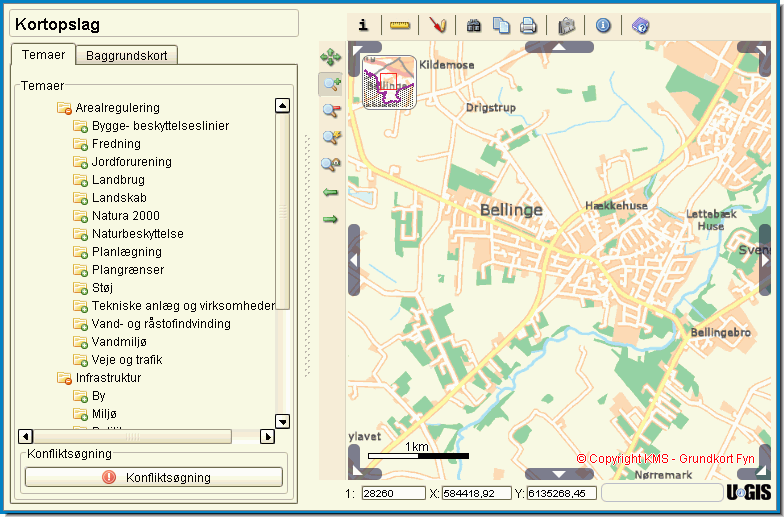The image size is (784, 517).
Task: Click the vertical scrollbar thumb in theme tree
Action: point(282,212)
